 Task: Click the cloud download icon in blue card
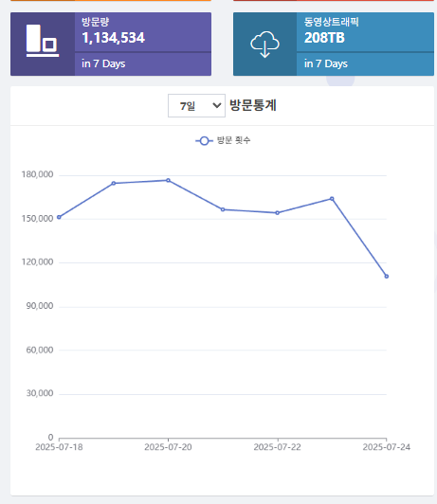pyautogui.click(x=264, y=45)
